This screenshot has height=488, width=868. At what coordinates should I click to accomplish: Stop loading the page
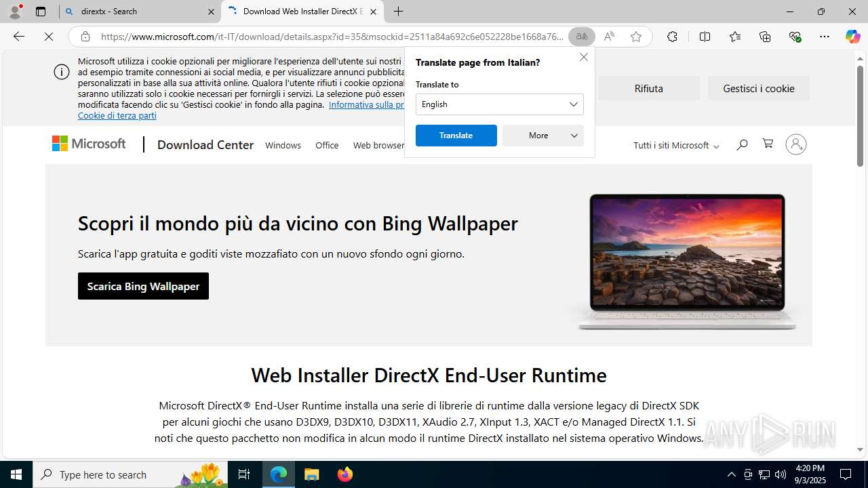49,37
